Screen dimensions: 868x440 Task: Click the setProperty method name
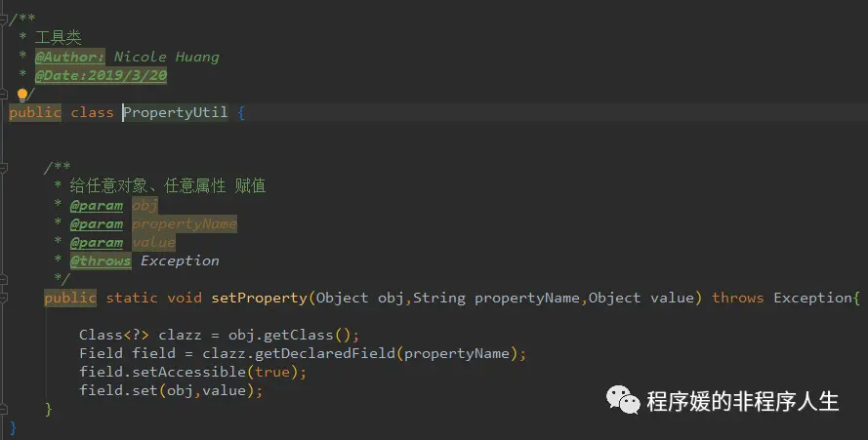coord(259,298)
